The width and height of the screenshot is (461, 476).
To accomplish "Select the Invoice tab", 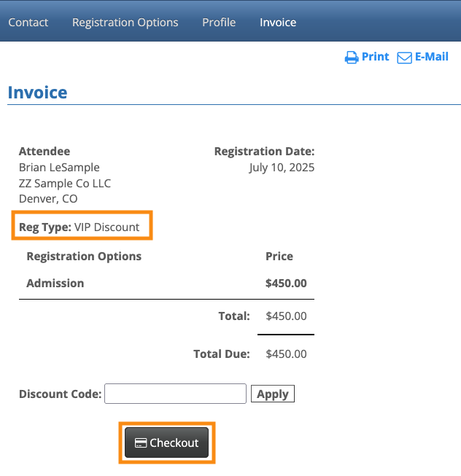I will 278,23.
